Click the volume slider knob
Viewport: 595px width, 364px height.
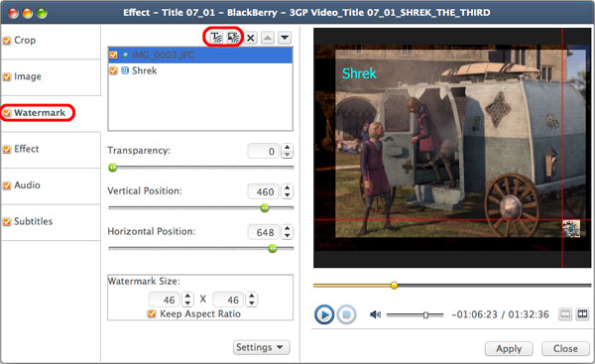425,314
